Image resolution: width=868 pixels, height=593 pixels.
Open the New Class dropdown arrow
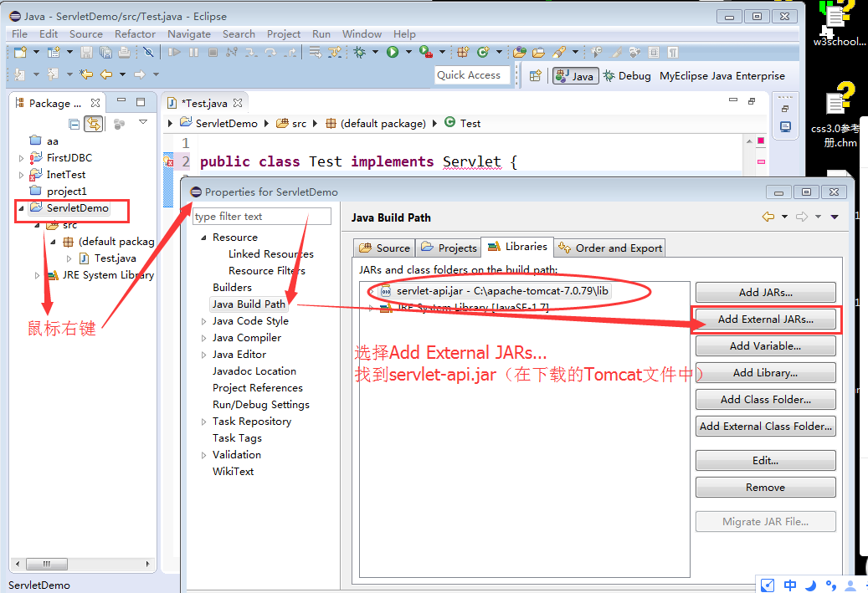pyautogui.click(x=499, y=53)
